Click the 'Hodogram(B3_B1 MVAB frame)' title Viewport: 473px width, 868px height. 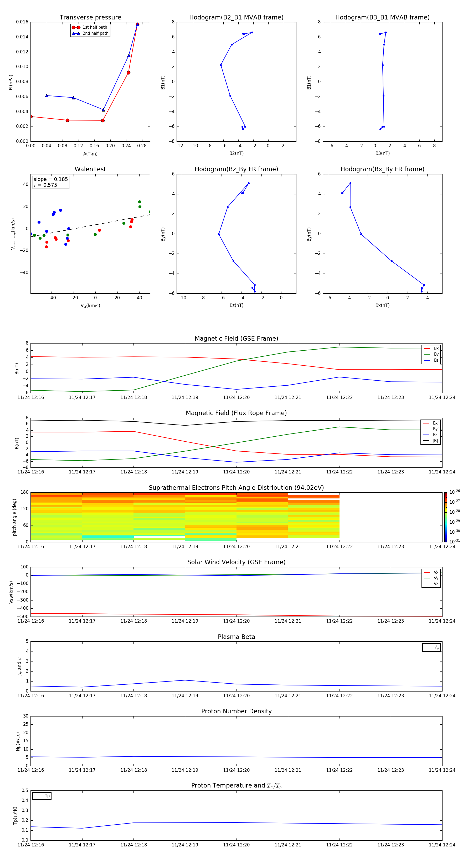coord(382,18)
